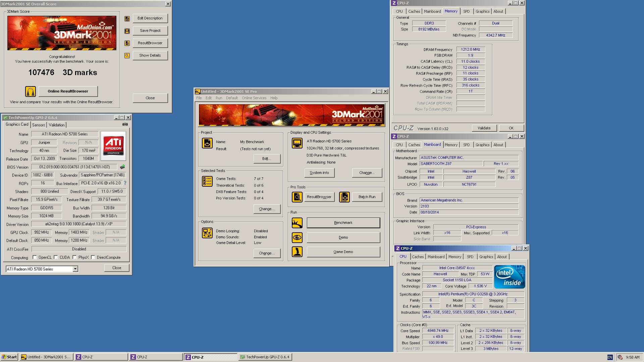Click the Show Details button

click(150, 55)
